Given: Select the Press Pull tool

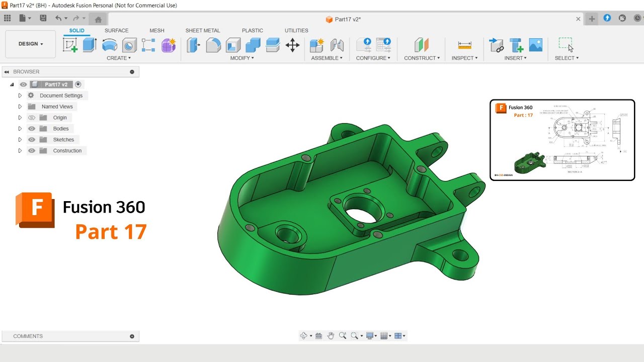Looking at the screenshot, I should (x=194, y=45).
